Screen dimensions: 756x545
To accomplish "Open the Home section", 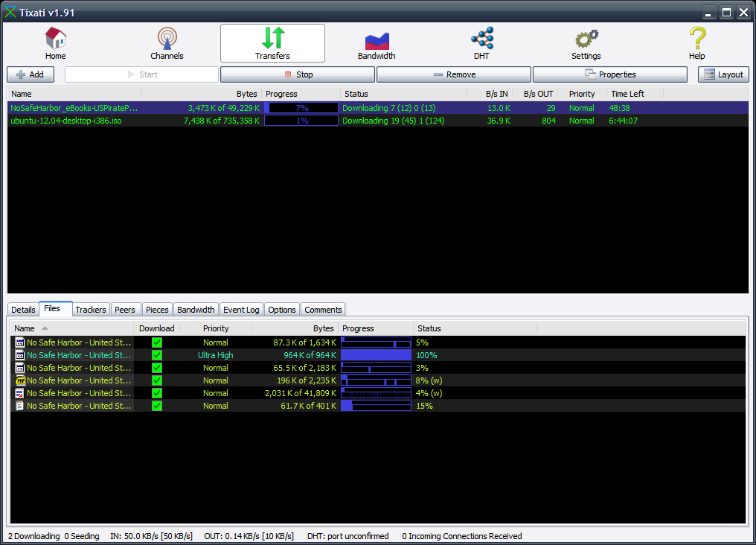I will pos(56,43).
